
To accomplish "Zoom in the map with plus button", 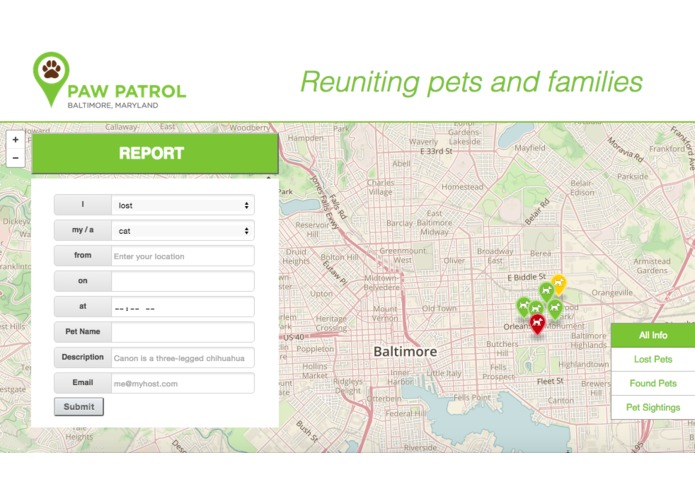I will [16, 140].
